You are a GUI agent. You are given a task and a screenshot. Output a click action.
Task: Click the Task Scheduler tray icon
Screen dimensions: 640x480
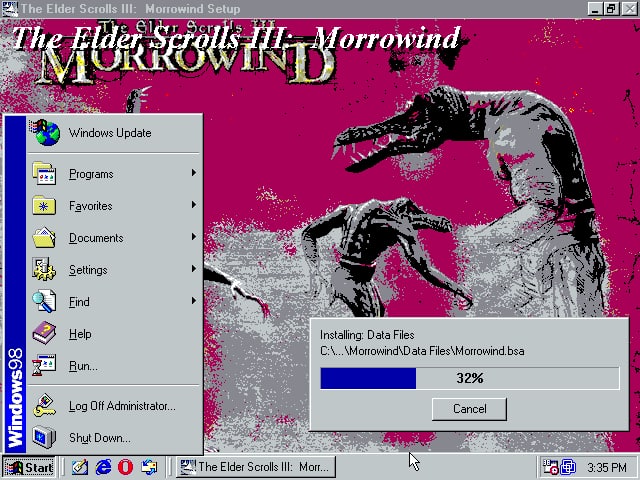coord(550,467)
